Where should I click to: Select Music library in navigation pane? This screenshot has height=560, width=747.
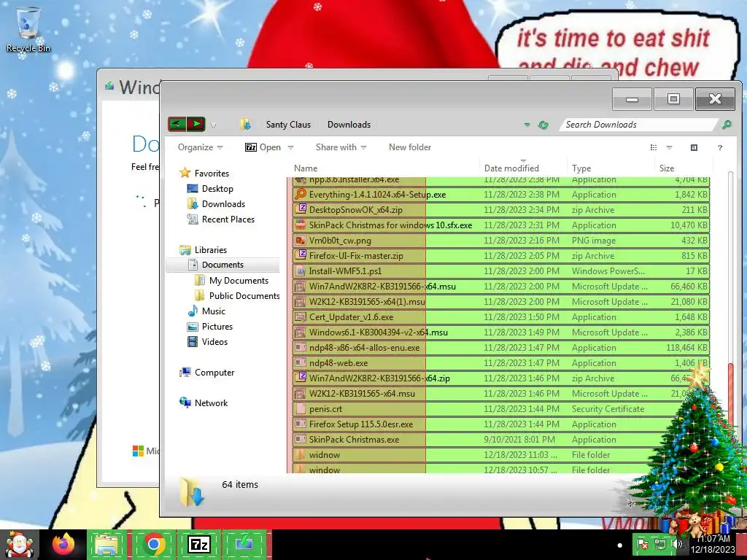pos(206,311)
